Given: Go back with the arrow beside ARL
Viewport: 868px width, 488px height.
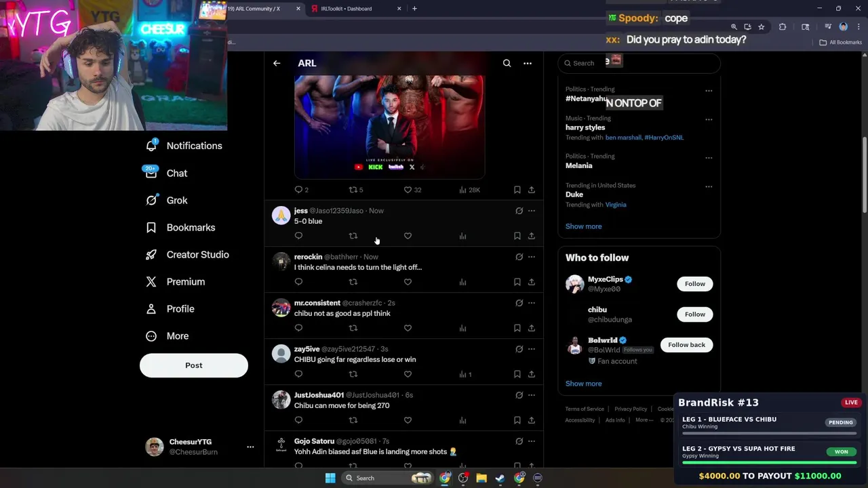Looking at the screenshot, I should point(277,63).
